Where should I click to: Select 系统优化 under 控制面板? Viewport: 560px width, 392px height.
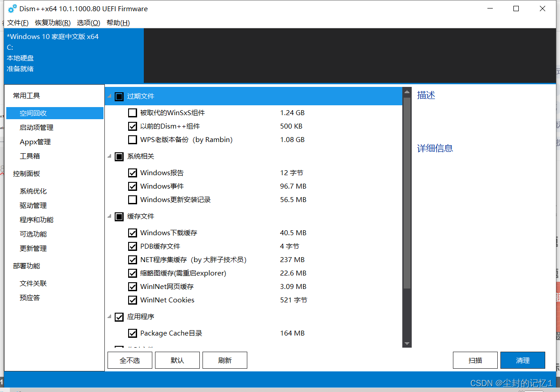click(x=33, y=191)
